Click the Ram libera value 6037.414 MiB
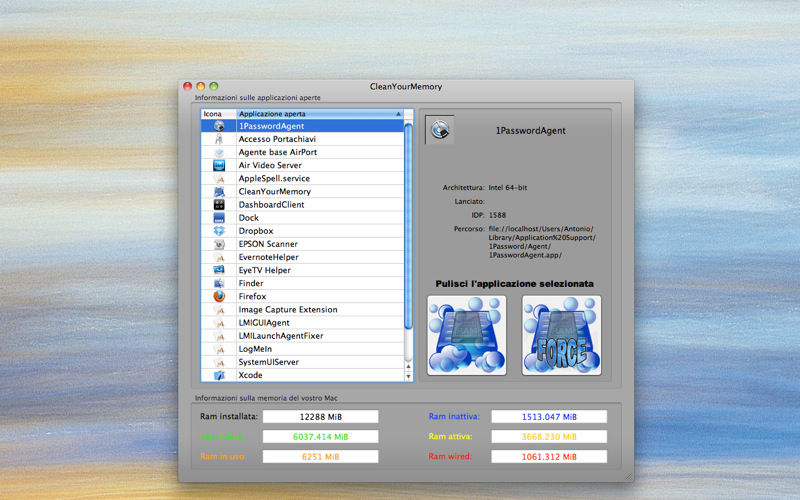Screen dimensions: 800x500 320,437
